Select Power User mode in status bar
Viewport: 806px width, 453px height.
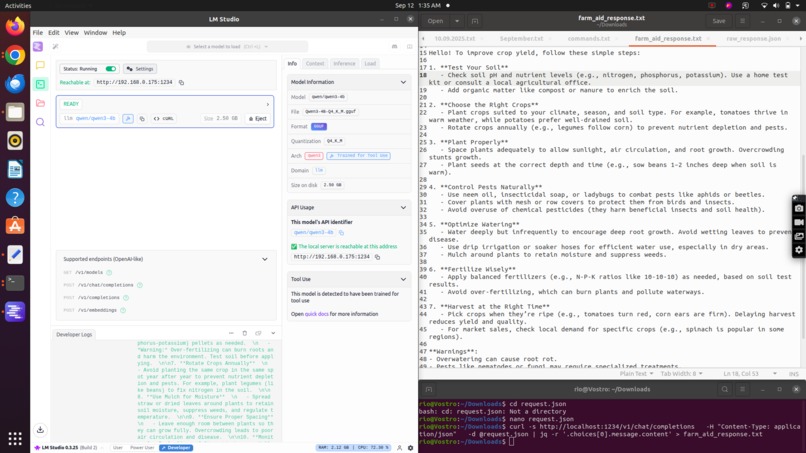tap(142, 448)
